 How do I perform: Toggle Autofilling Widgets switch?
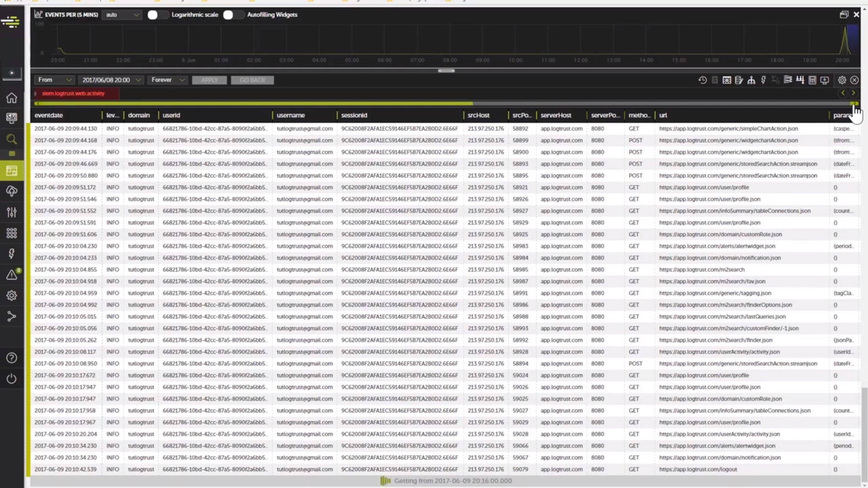[x=233, y=15]
